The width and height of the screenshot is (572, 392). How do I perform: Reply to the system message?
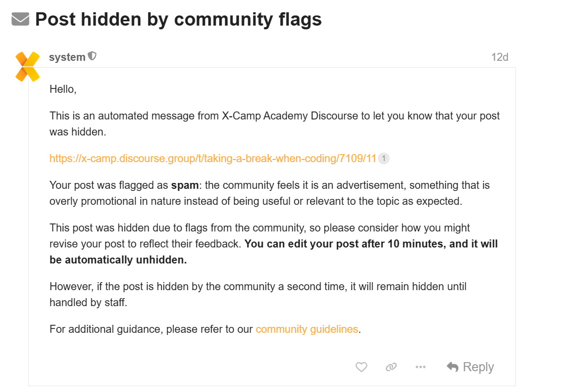coord(470,367)
